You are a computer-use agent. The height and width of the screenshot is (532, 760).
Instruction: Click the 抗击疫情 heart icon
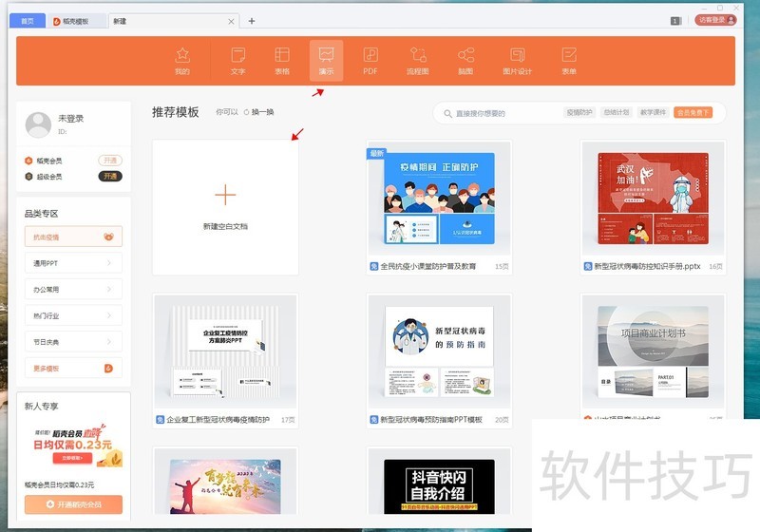(108, 237)
